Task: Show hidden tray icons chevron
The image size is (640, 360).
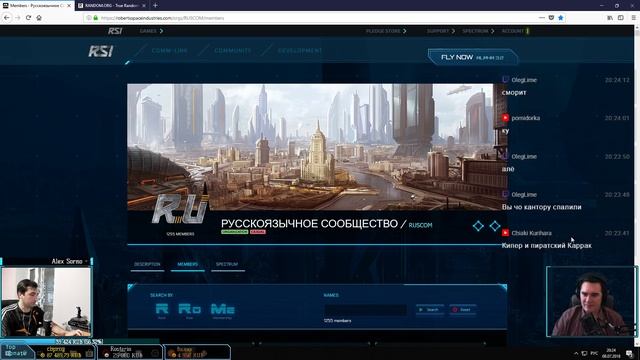Action: pos(576,353)
